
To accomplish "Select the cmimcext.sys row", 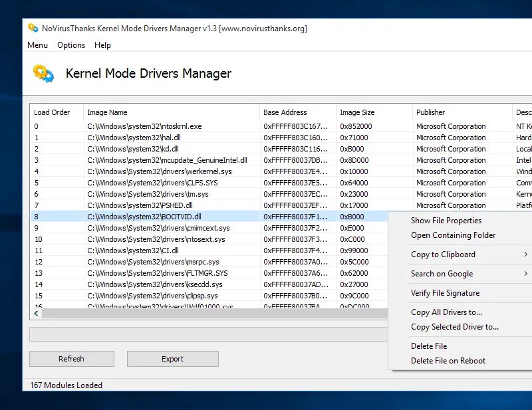I will tap(209, 228).
